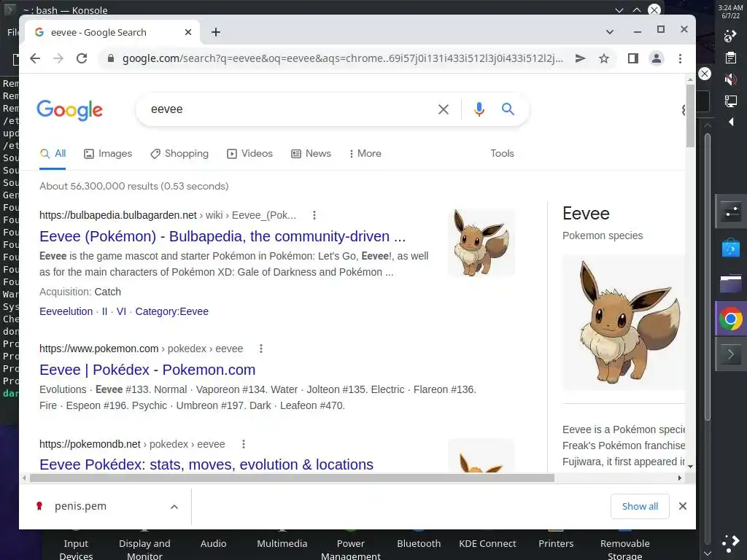Open the Category:Eevee sublink
The width and height of the screenshot is (747, 560).
172,311
